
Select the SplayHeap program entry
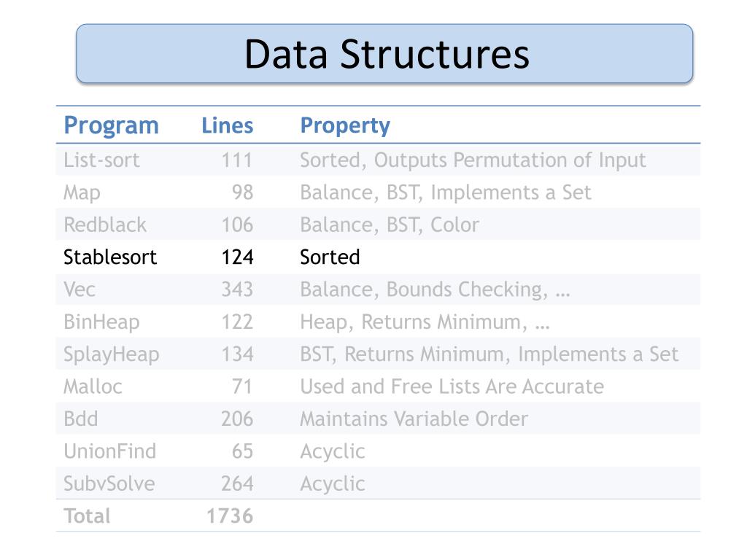pos(112,354)
